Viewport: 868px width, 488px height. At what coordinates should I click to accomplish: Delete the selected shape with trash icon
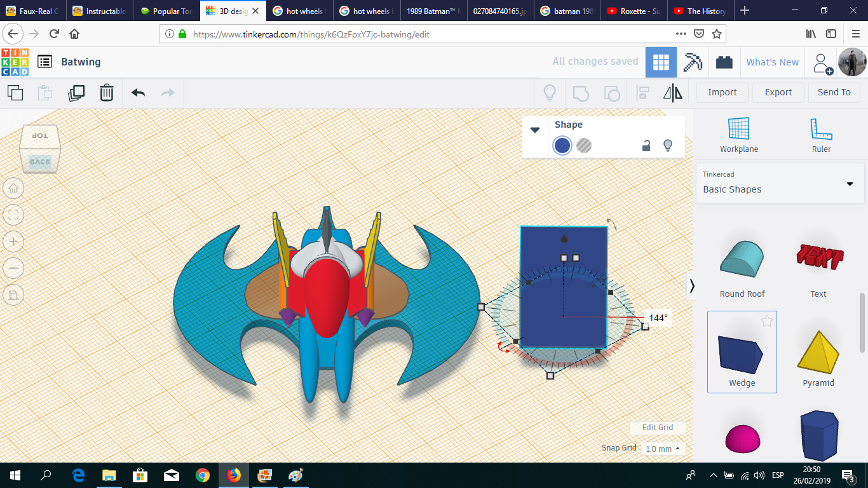(106, 93)
